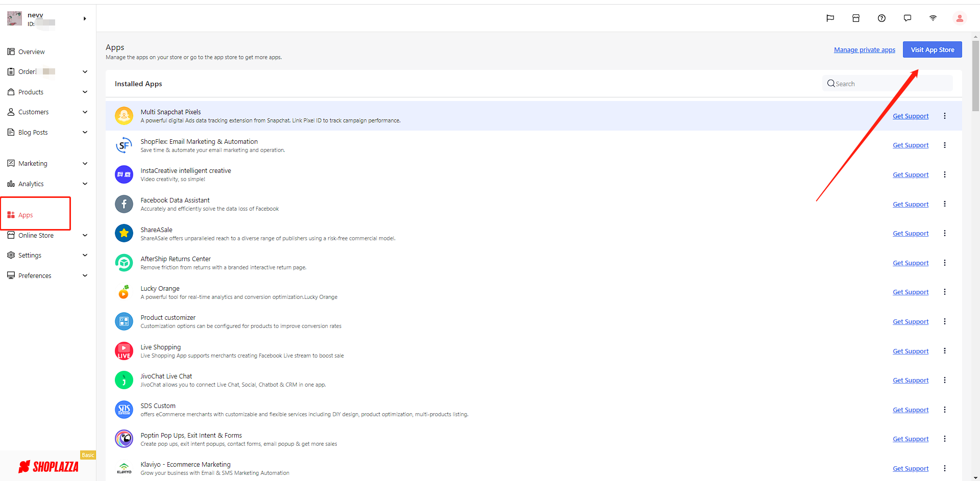The height and width of the screenshot is (481, 980).
Task: Click the JivoChat Live Chat icon
Action: pos(124,380)
